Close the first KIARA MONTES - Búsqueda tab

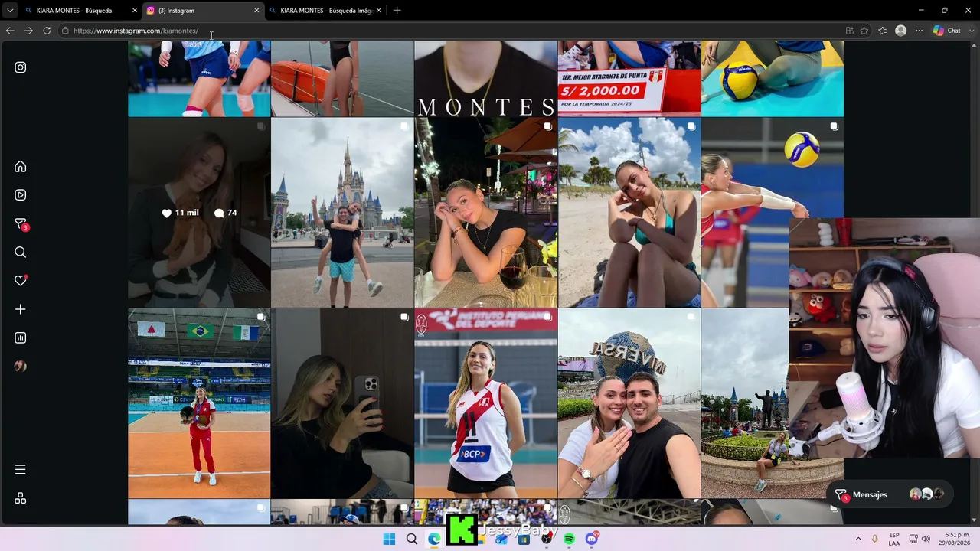point(135,11)
